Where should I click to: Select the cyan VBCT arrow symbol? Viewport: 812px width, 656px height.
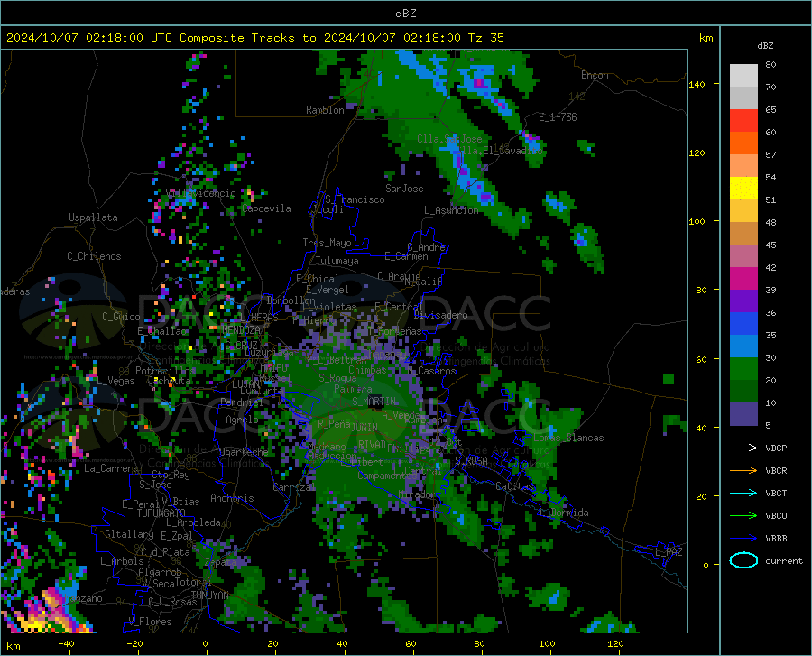coord(743,493)
